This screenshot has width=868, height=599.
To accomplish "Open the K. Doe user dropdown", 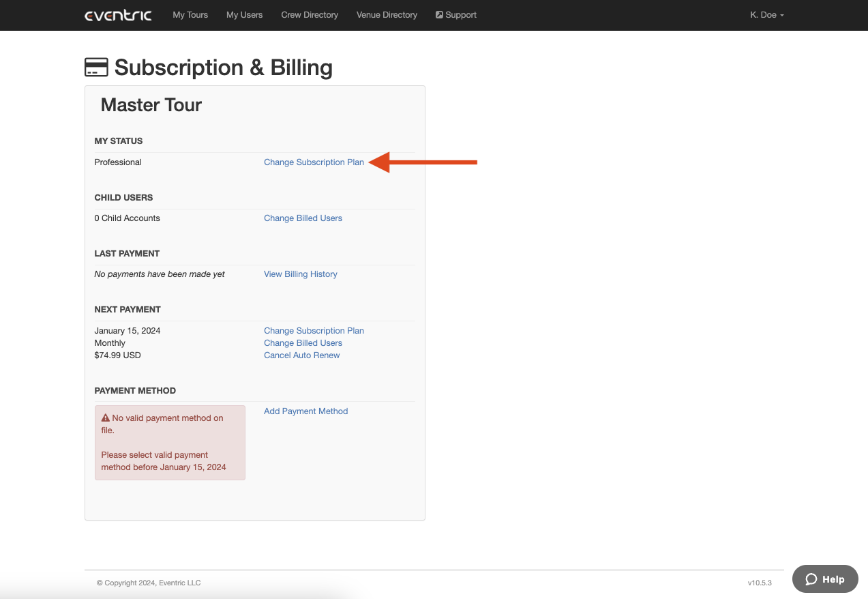I will (767, 15).
